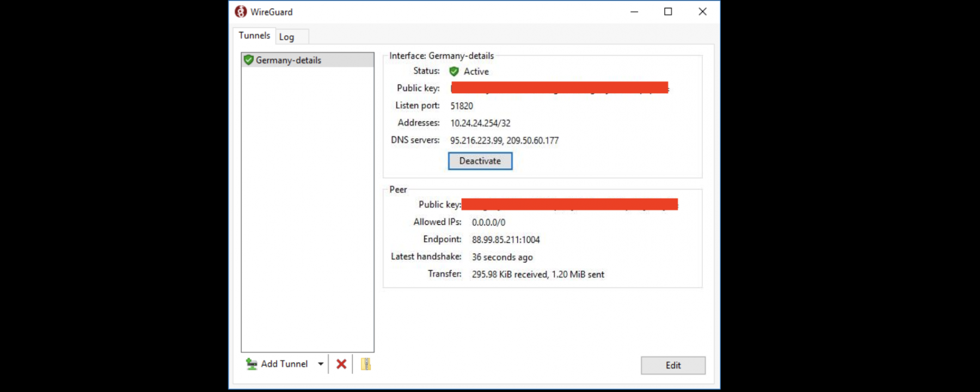Click transfer '295.98 KiB received, 1.20 MiB sent'
Viewport: 980px width, 392px height.
point(538,274)
